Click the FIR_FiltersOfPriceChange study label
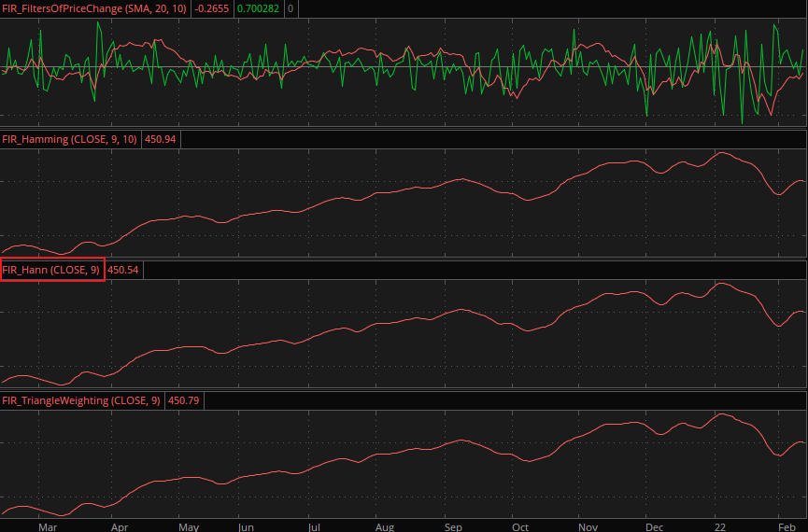 (x=94, y=8)
